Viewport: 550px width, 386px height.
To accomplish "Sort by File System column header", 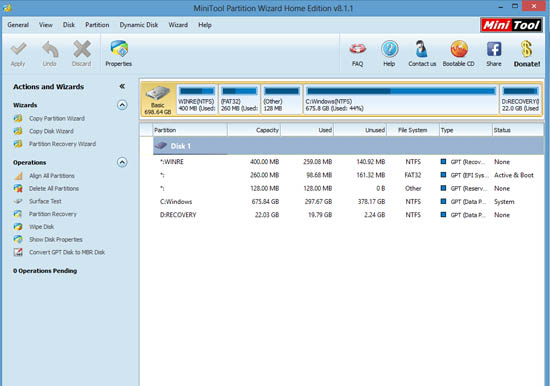I will [x=413, y=130].
